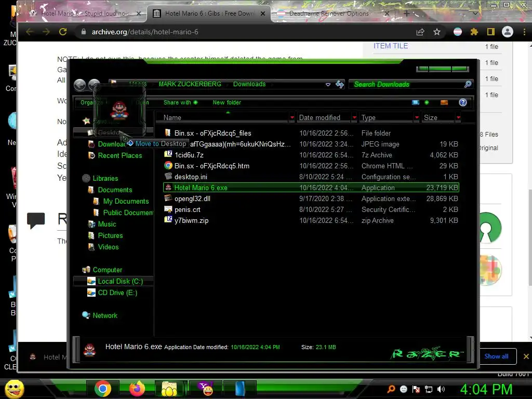The height and width of the screenshot is (399, 532).
Task: Toggle the preview pane icon in Explorer
Action: tap(444, 102)
